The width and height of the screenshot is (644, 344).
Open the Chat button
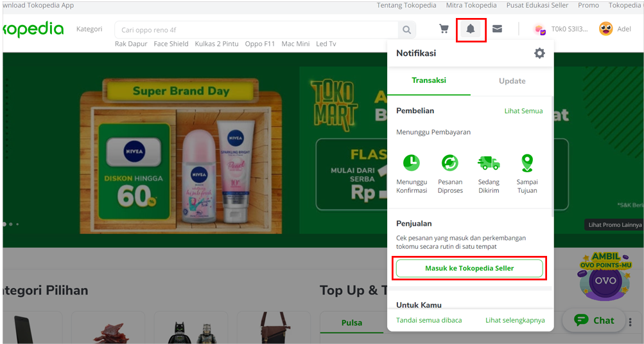[594, 320]
